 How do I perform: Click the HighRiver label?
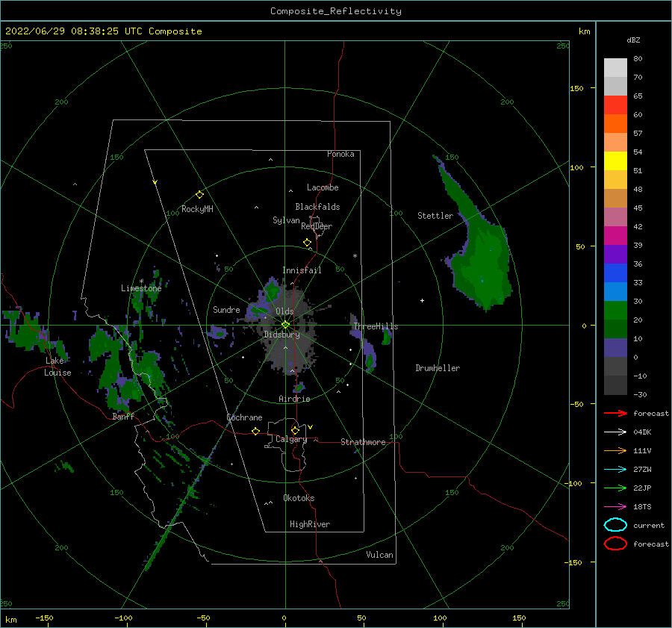click(x=310, y=524)
